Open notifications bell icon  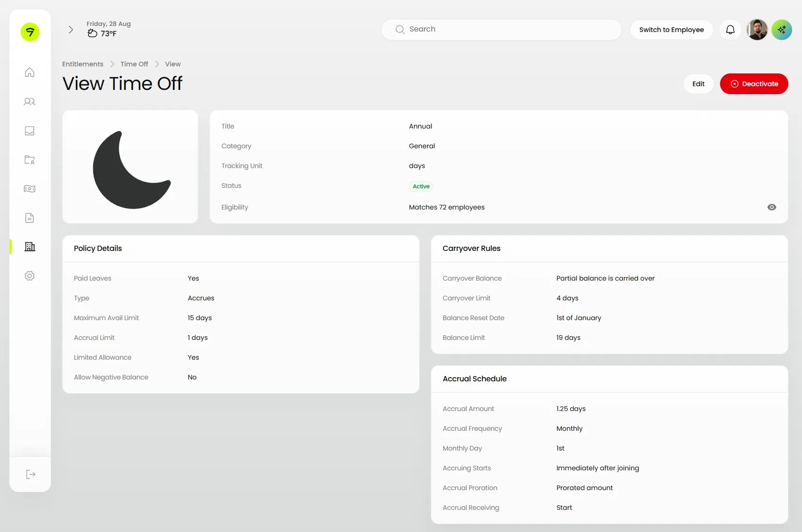(730, 30)
